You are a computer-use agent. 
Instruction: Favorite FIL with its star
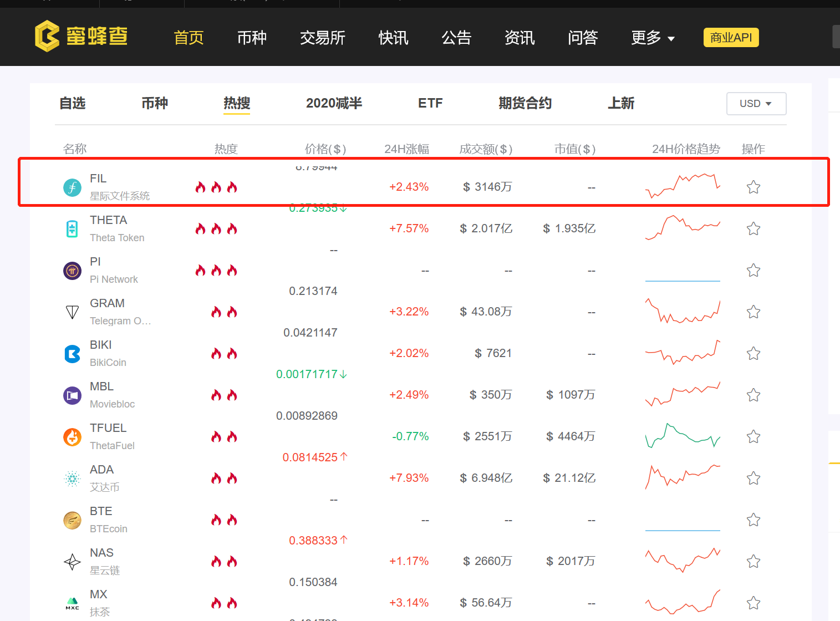[x=753, y=187]
